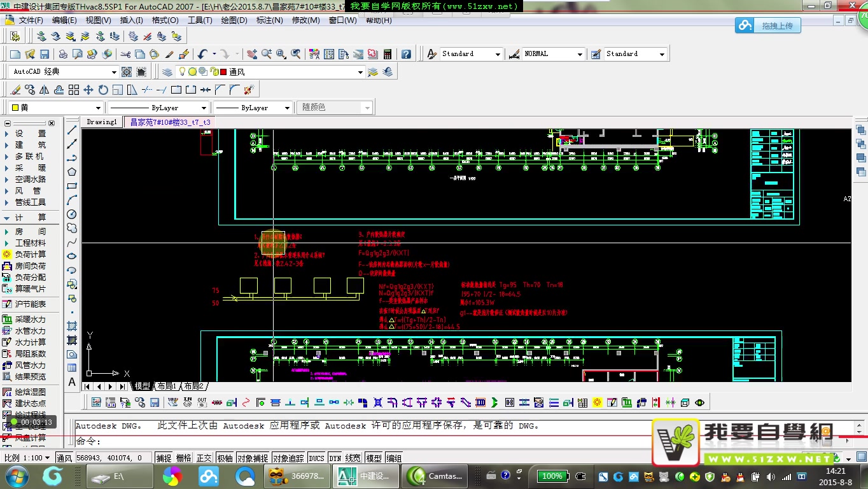868x489 pixels.
Task: Click the Zoom realtime magnifier icon
Action: (267, 54)
